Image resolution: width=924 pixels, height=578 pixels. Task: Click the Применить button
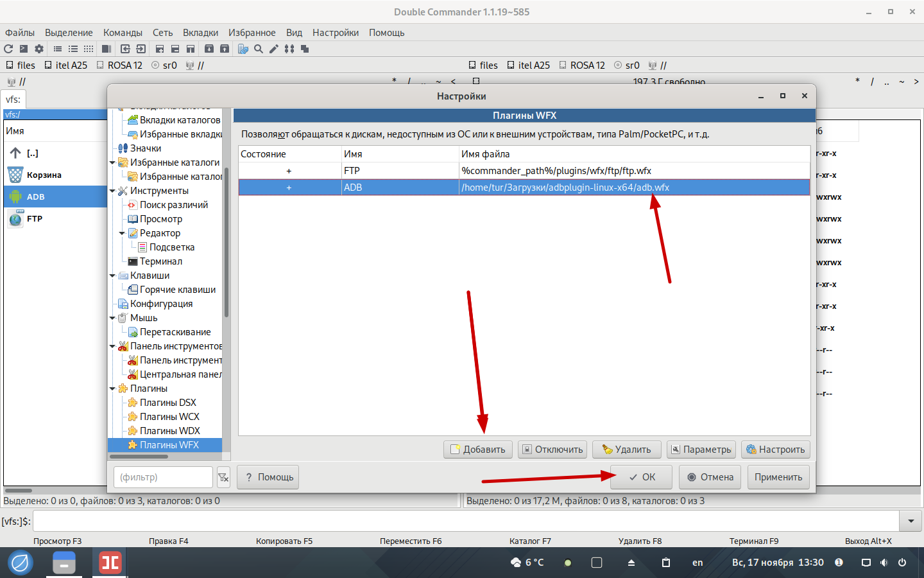pyautogui.click(x=778, y=477)
